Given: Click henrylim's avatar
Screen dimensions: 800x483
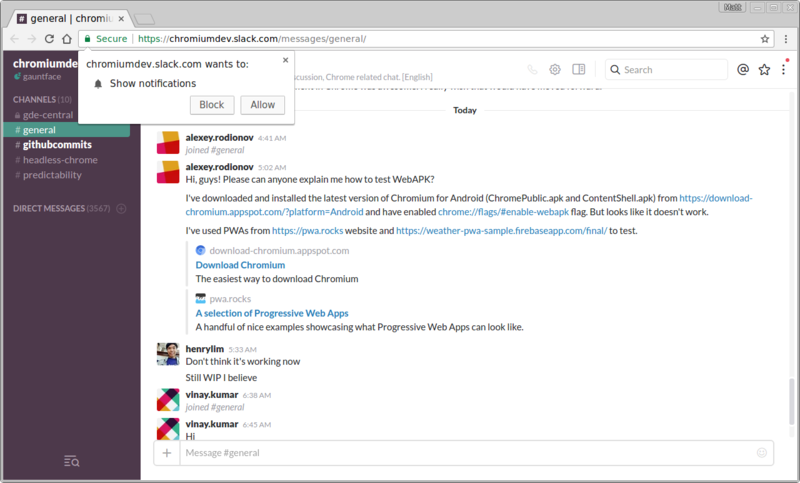Looking at the screenshot, I should point(168,354).
